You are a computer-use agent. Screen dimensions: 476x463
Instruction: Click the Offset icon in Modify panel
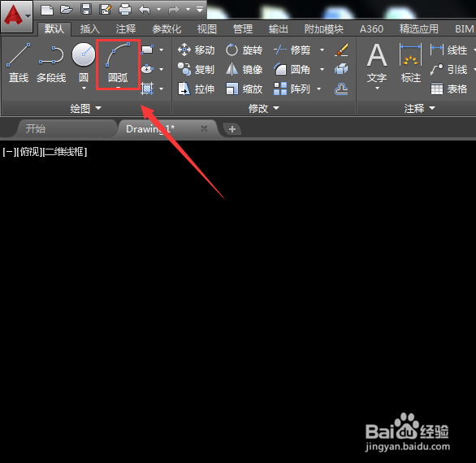tap(341, 89)
